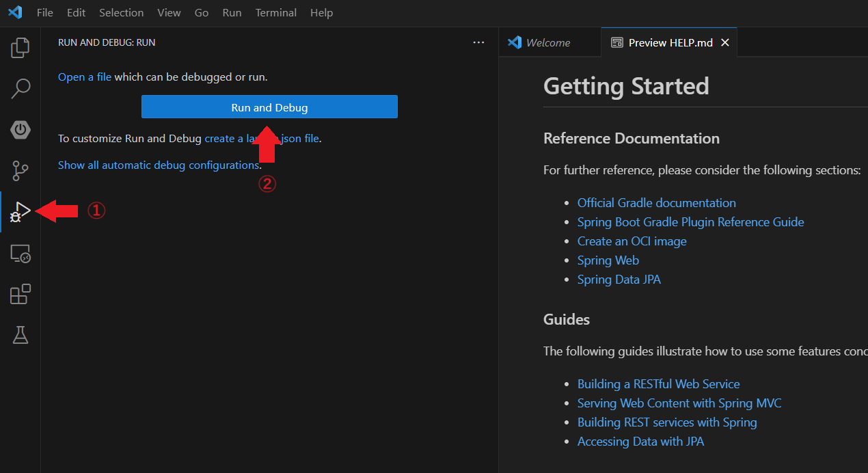This screenshot has width=868, height=473.
Task: Open the Official Gradle documentation link
Action: (x=656, y=203)
